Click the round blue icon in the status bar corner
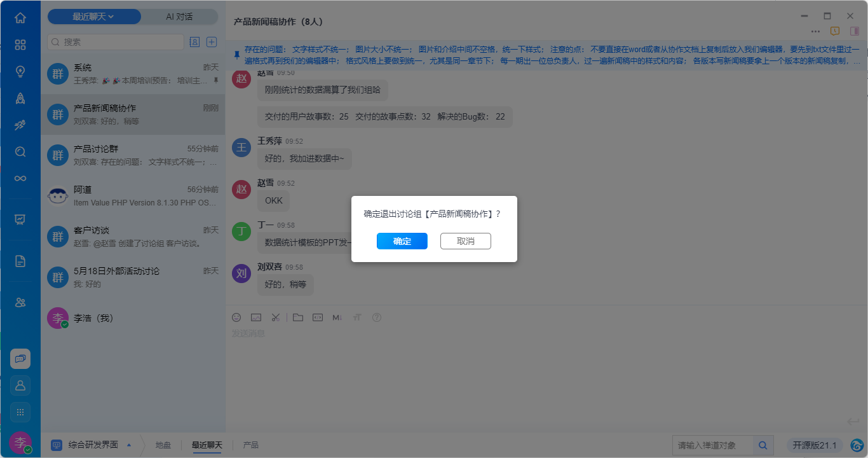 [857, 445]
